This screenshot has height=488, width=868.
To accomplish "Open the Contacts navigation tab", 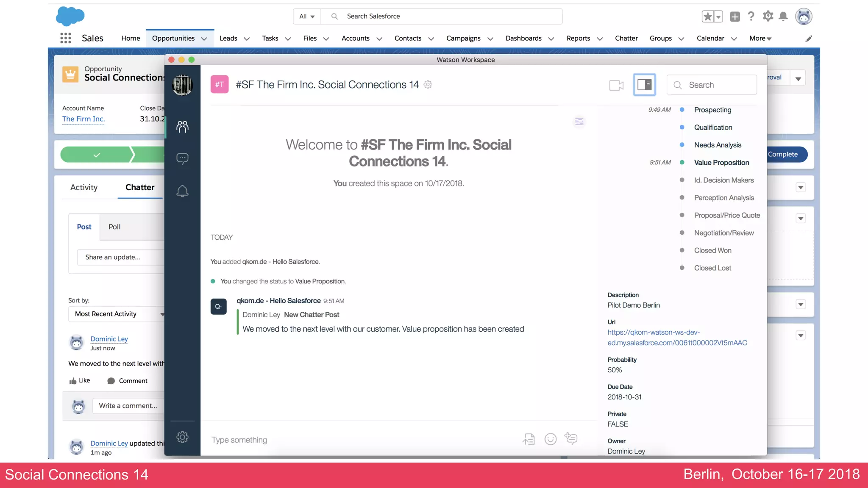I will tap(408, 38).
